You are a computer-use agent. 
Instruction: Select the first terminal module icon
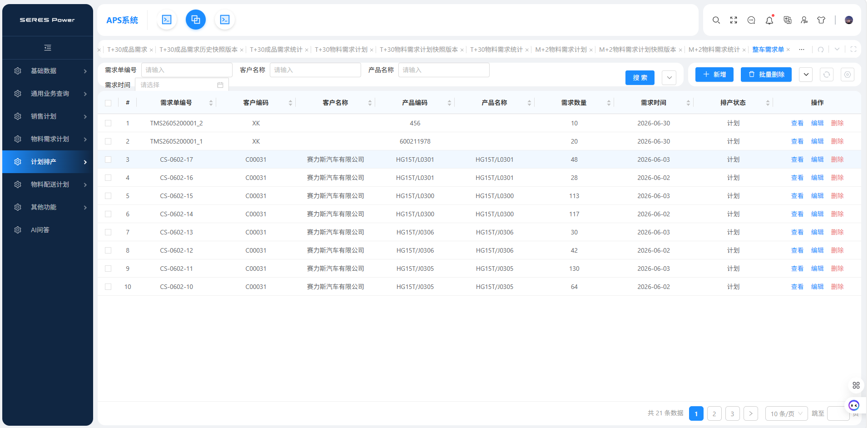pyautogui.click(x=167, y=20)
